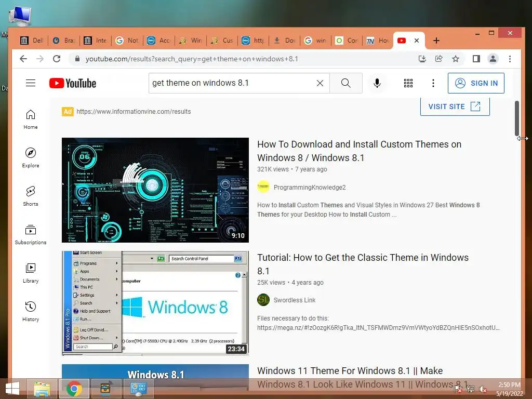Click the SIGN IN button
Screen dimensions: 532x399
tap(476, 83)
